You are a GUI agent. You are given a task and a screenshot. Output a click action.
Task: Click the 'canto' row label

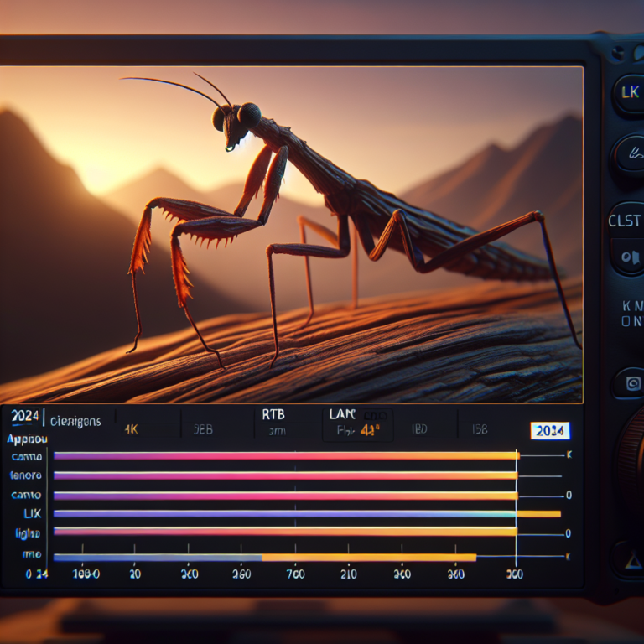[26, 495]
